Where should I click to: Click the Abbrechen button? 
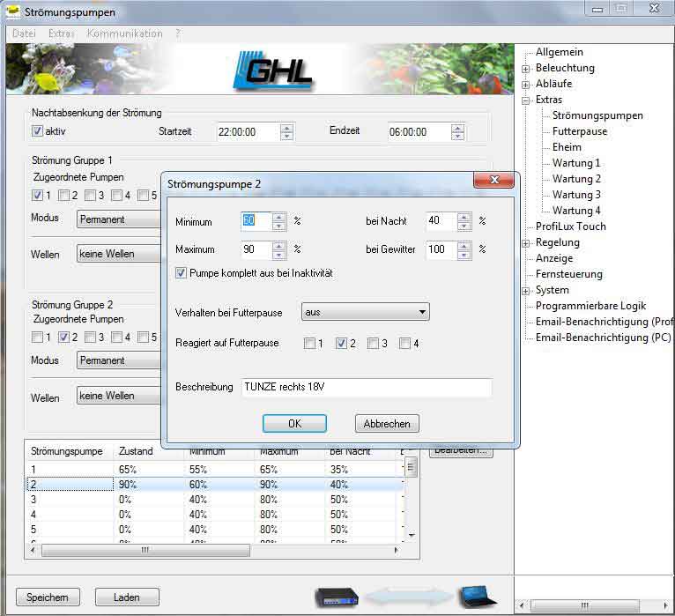pyautogui.click(x=387, y=424)
